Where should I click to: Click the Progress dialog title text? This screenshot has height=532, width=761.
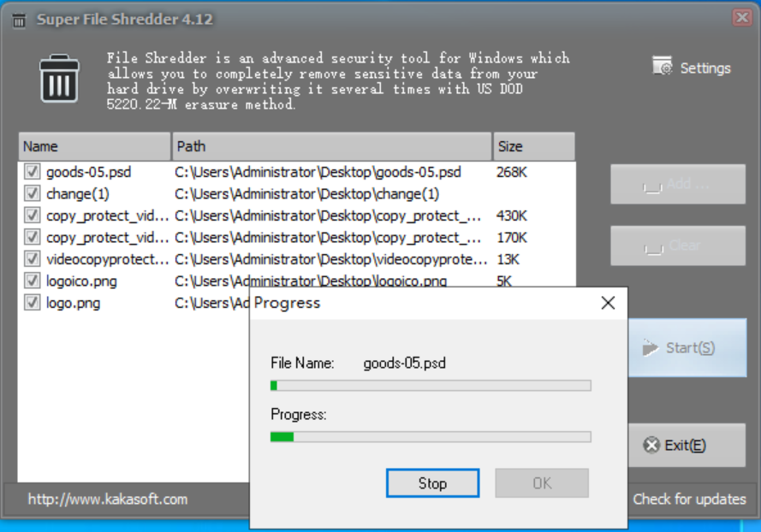coord(287,303)
